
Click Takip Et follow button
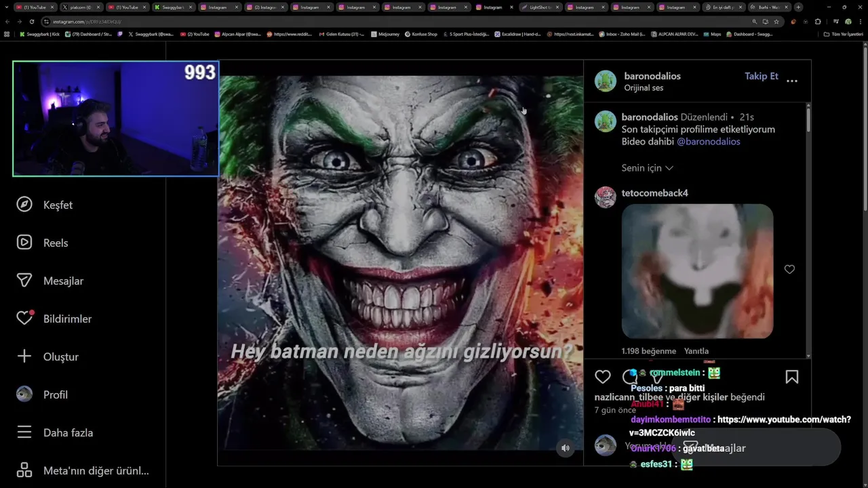coord(761,76)
